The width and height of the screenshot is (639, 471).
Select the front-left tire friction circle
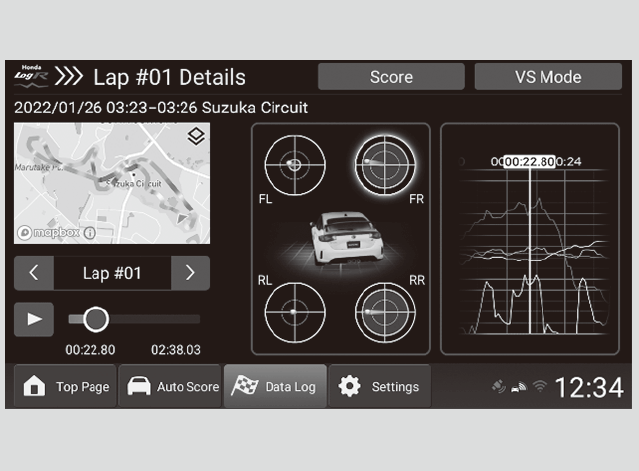click(293, 164)
